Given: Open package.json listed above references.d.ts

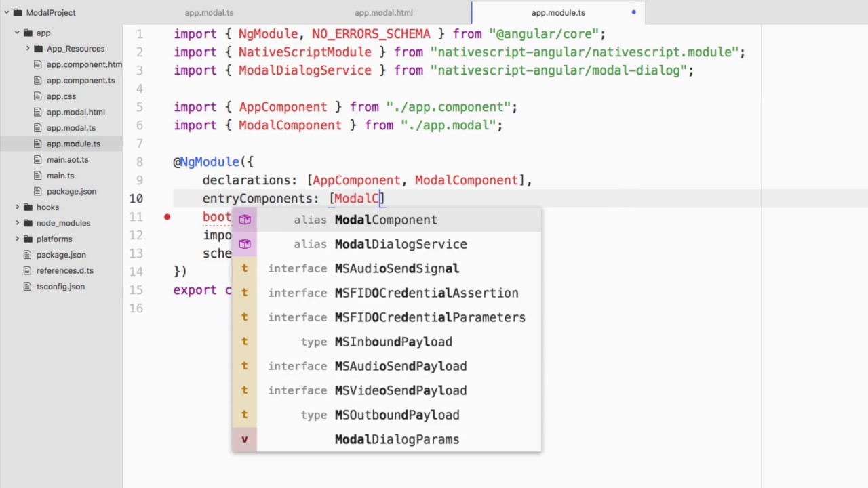Looking at the screenshot, I should pyautogui.click(x=61, y=255).
